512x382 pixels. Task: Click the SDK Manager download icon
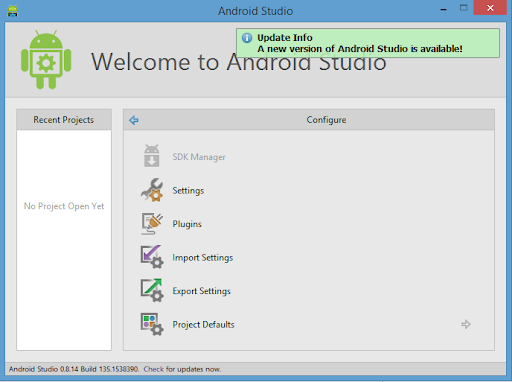pos(152,156)
